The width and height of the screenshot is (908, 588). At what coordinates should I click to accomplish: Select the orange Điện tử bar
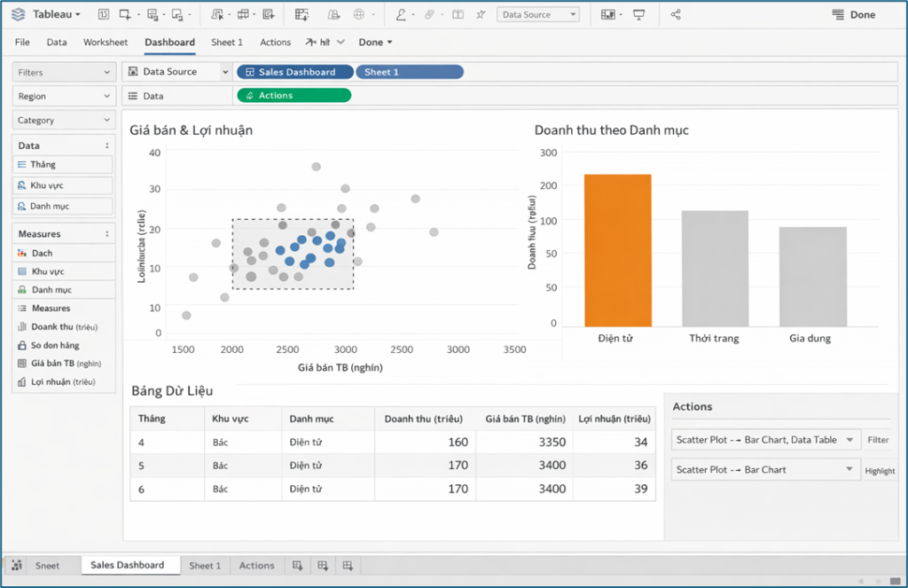[618, 250]
